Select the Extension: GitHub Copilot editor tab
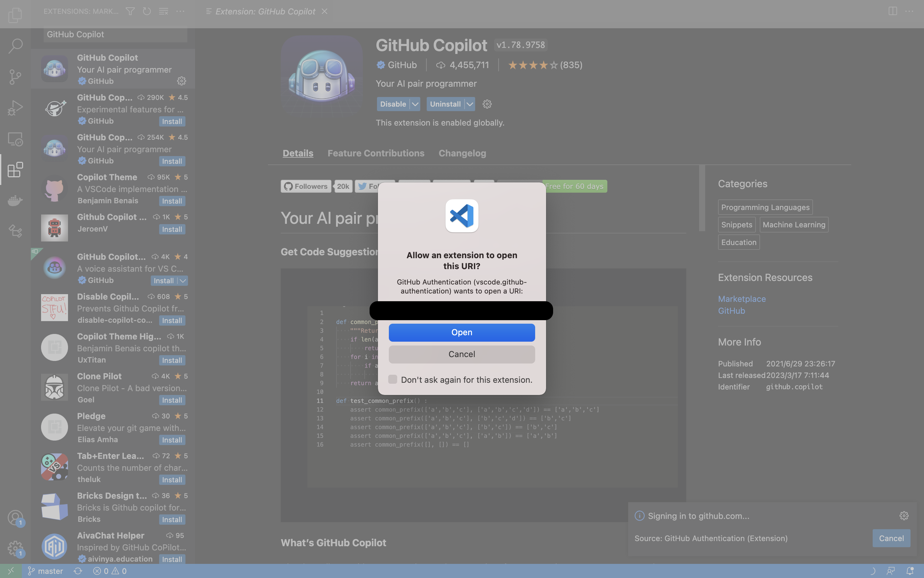 [265, 12]
